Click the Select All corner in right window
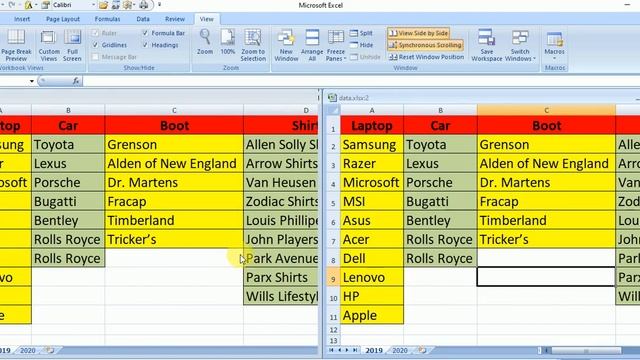 click(333, 110)
